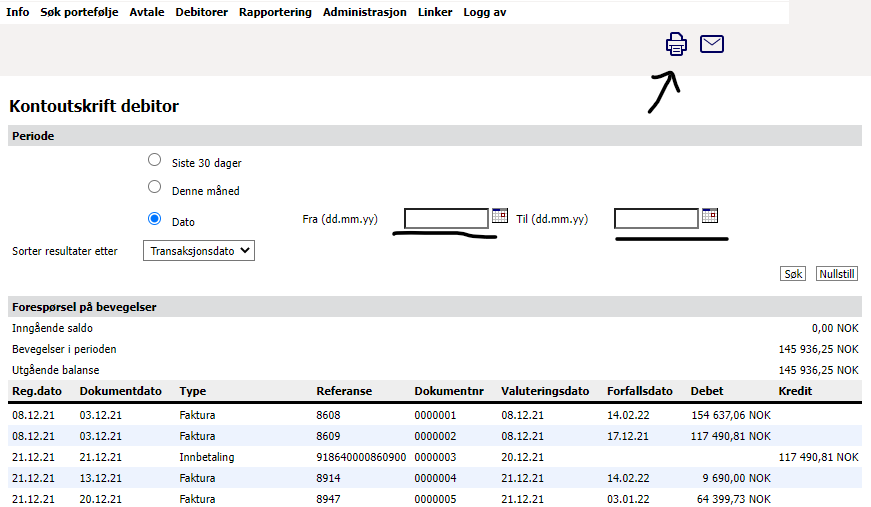Expand the Transaksjonsdato sort dropdown
Viewport: 871px width, 507px height.
pyautogui.click(x=200, y=251)
